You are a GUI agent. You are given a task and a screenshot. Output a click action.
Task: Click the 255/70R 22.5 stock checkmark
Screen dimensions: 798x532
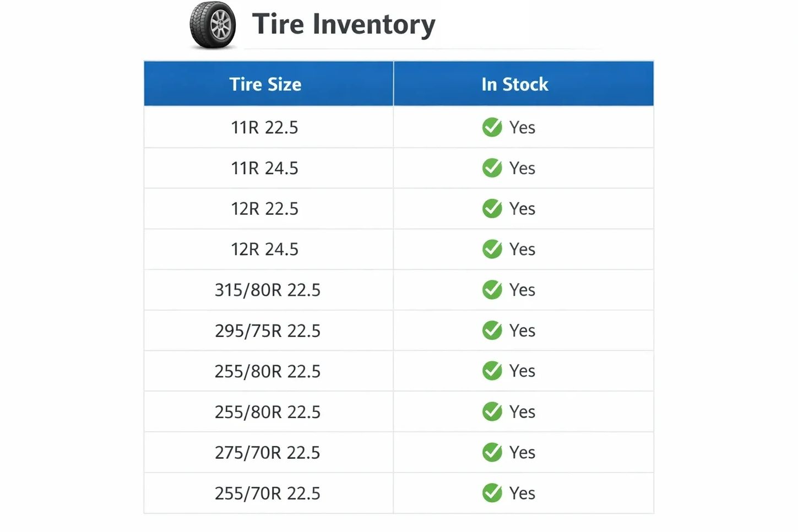click(492, 493)
